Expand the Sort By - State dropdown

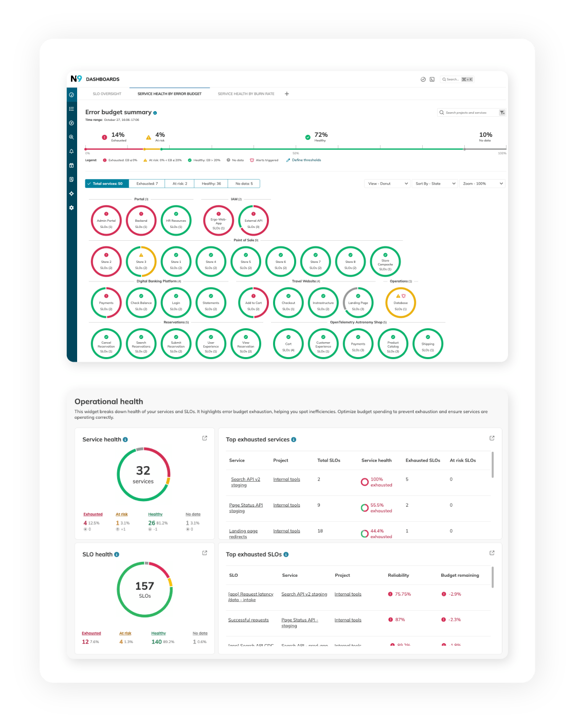tap(435, 184)
